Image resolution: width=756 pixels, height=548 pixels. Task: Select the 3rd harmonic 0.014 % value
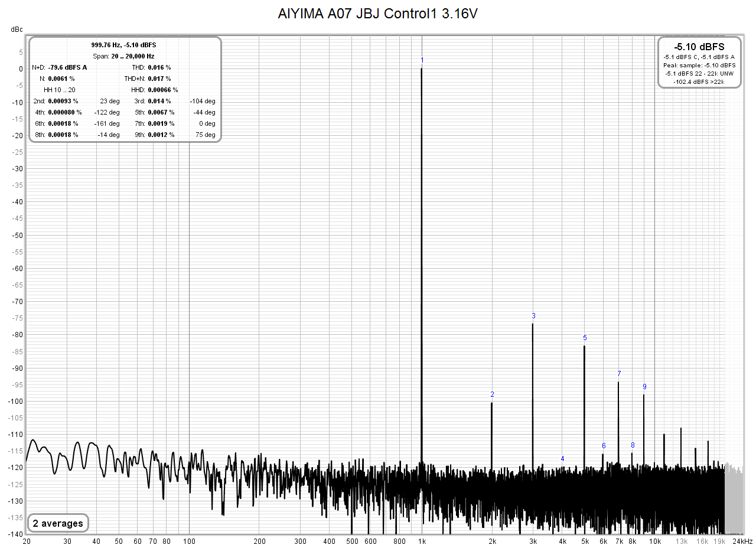158,101
